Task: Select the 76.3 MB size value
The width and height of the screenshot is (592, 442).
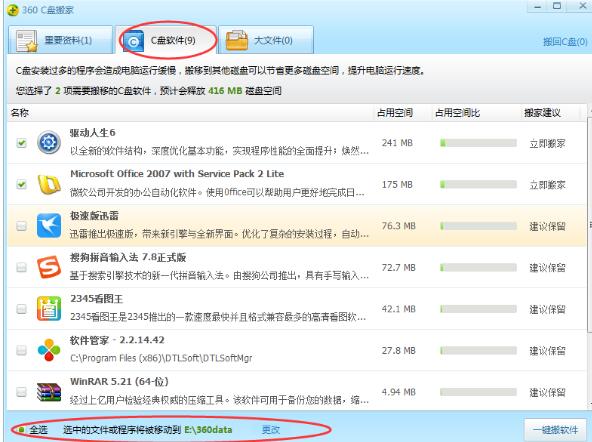Action: 399,226
